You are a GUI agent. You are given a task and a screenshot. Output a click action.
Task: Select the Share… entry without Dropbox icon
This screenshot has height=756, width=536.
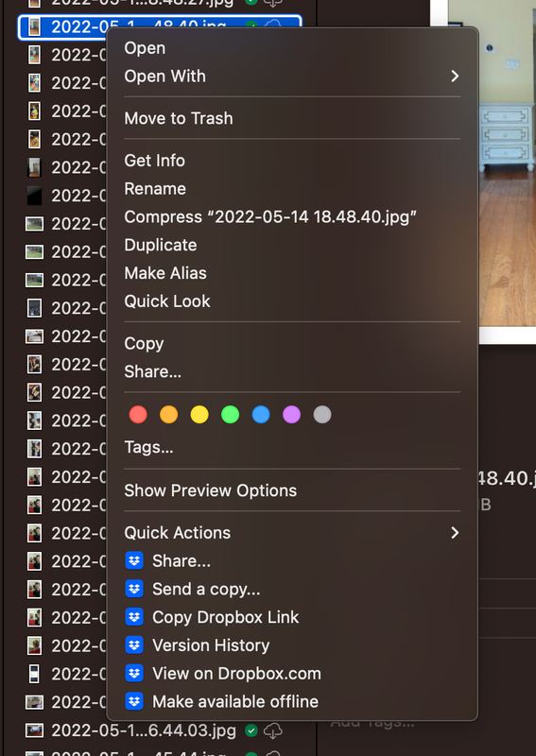click(152, 371)
